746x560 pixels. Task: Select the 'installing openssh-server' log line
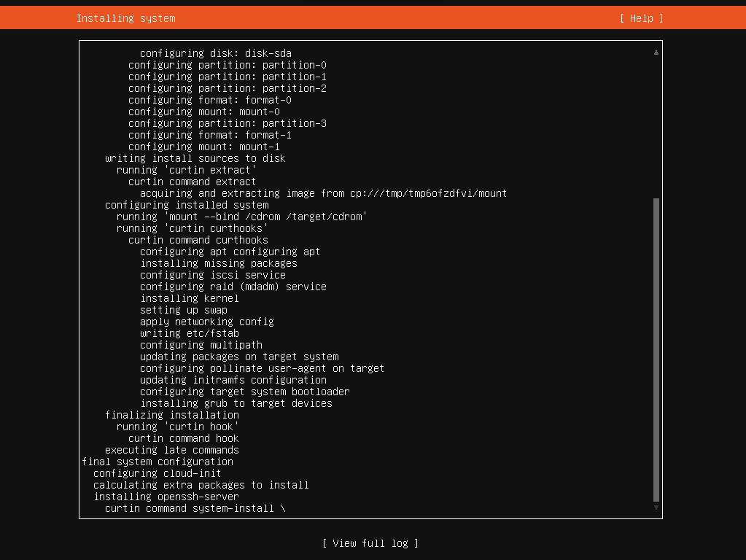pyautogui.click(x=166, y=497)
